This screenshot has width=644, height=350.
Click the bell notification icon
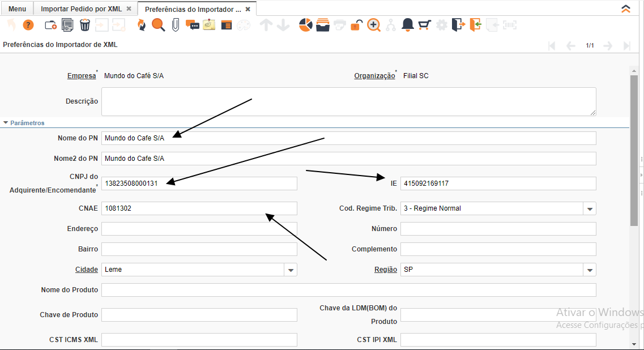(x=407, y=25)
